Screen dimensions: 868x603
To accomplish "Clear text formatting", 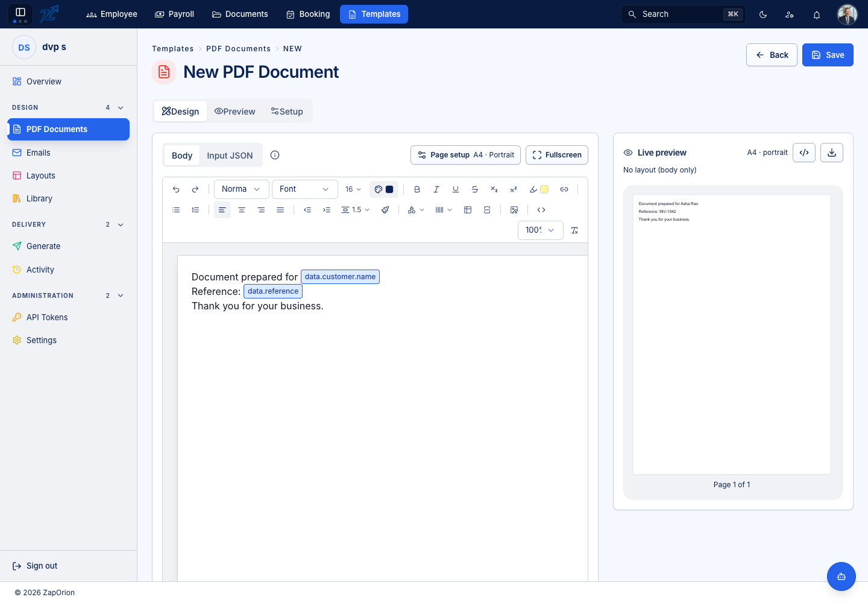I will (x=574, y=230).
